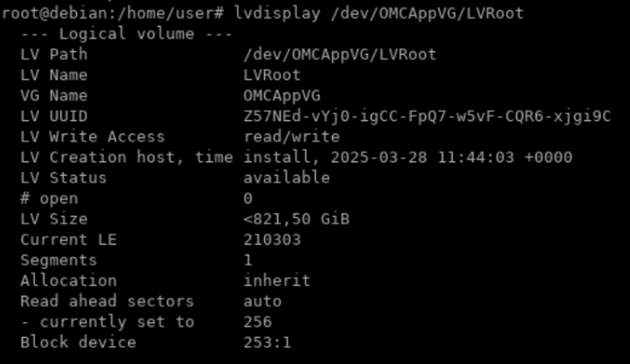Click the Segments value 1
This screenshot has height=364, width=630.
pyautogui.click(x=248, y=261)
